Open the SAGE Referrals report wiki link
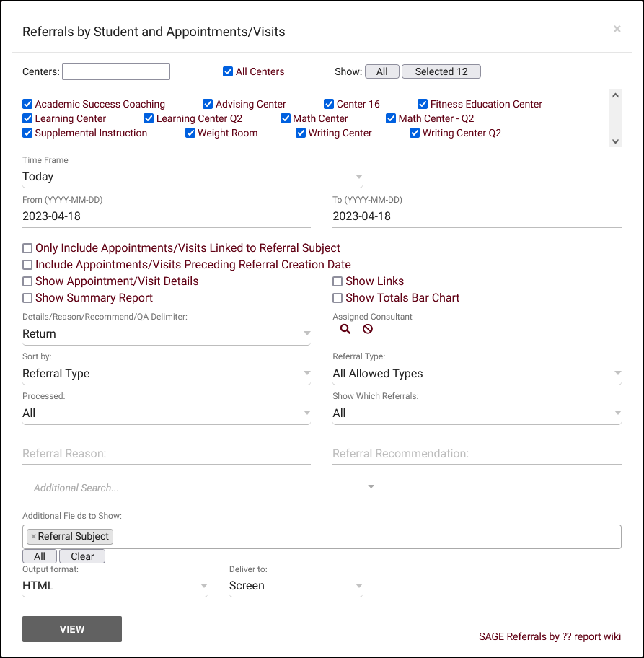644x658 pixels. point(550,636)
